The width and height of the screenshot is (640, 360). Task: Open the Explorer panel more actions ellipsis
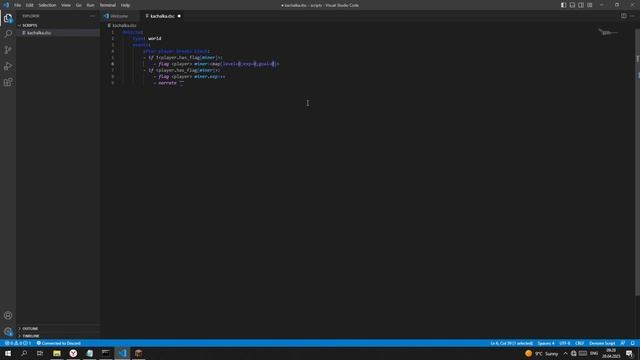[92, 16]
